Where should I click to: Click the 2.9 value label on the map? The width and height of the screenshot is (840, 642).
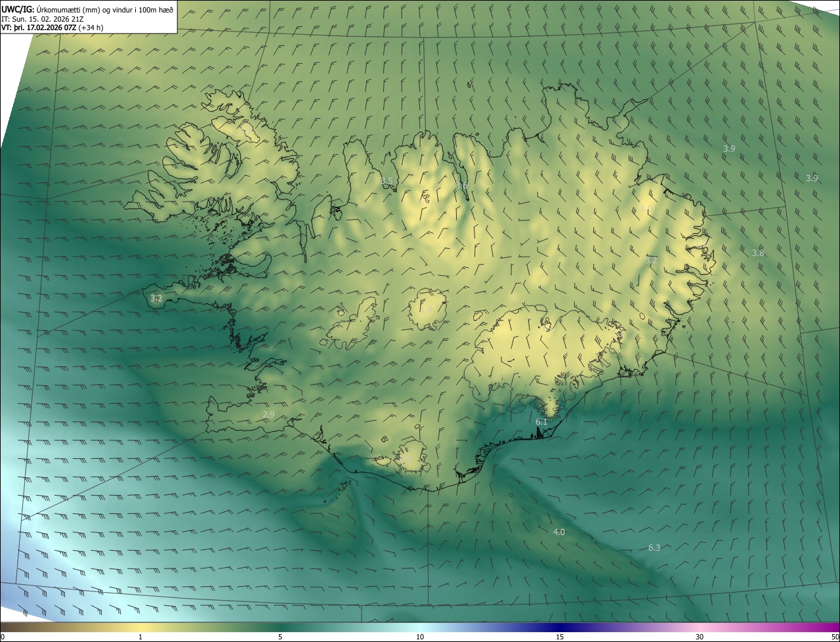[268, 414]
